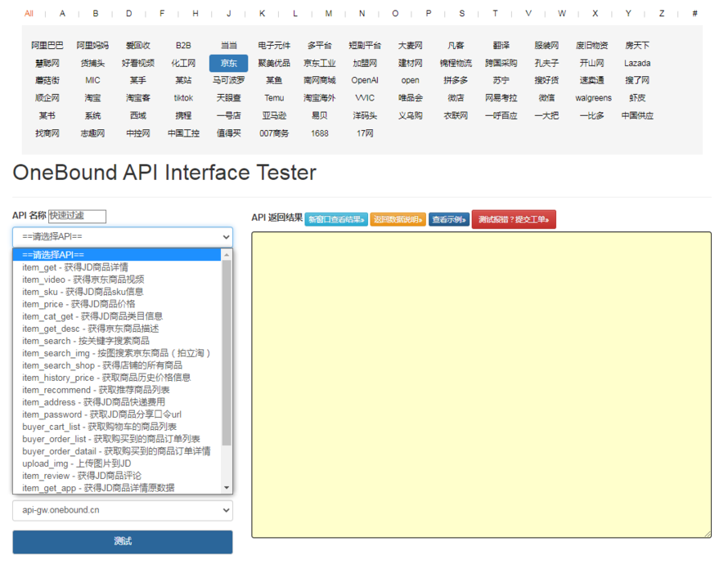Select the highlighted 京东 platform
Image resolution: width=728 pixels, height=564 pixels.
[x=228, y=63]
